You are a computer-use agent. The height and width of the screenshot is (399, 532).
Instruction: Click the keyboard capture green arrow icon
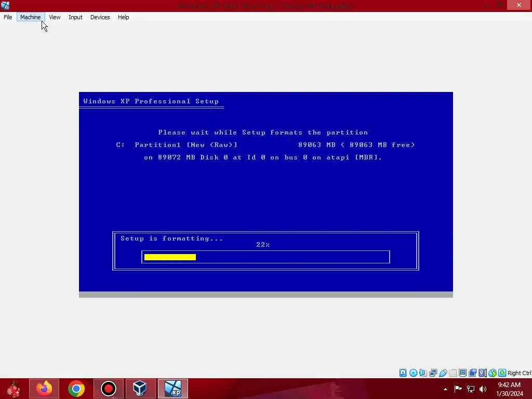(x=502, y=373)
